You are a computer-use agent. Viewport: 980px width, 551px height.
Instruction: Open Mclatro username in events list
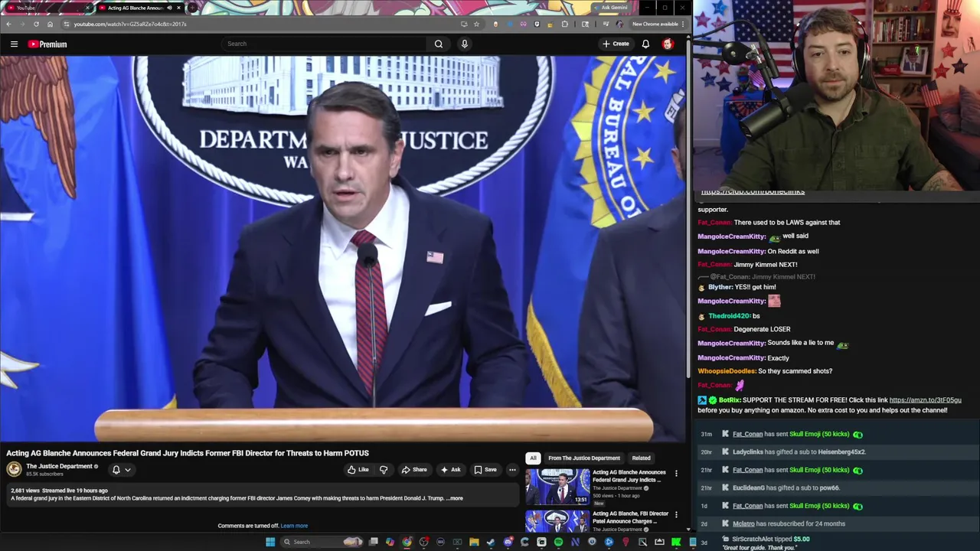click(743, 524)
